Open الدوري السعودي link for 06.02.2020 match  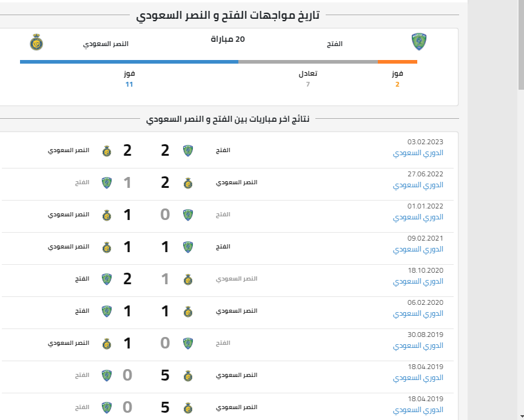[418, 313]
